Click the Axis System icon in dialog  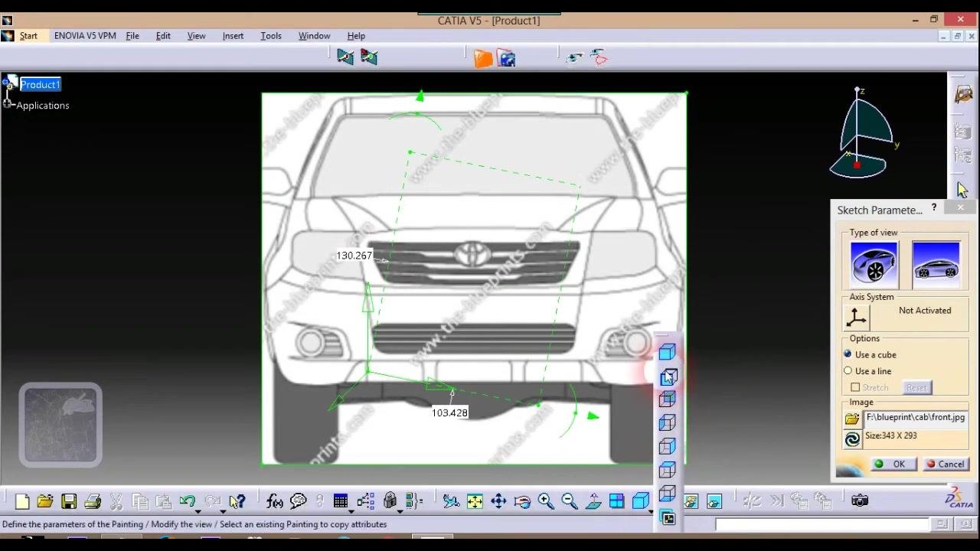pyautogui.click(x=857, y=318)
